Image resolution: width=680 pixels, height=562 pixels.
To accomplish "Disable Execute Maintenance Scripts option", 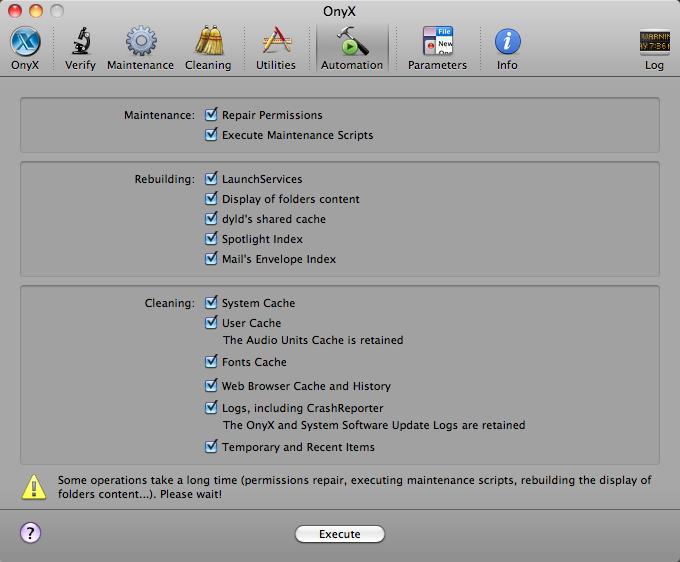I will (211, 135).
